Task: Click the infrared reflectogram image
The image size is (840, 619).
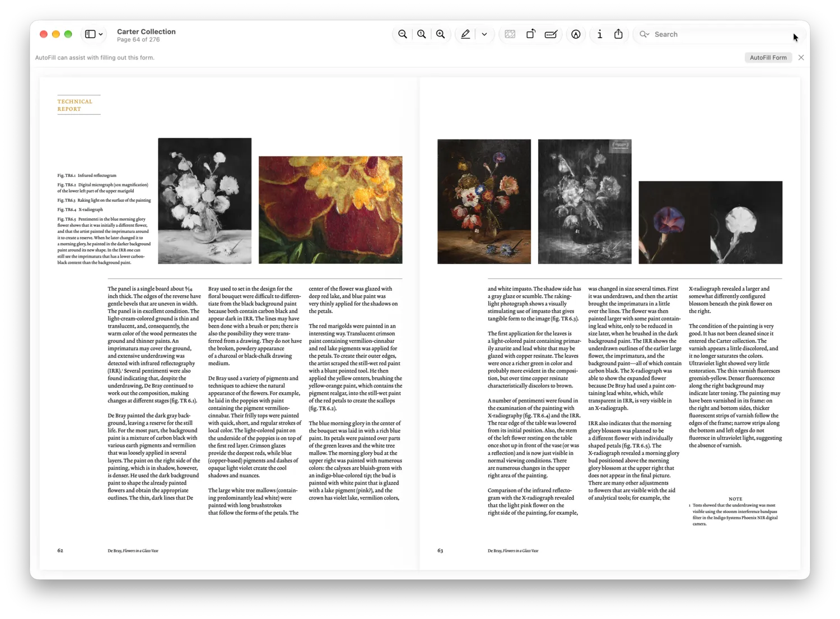Action: pos(205,201)
